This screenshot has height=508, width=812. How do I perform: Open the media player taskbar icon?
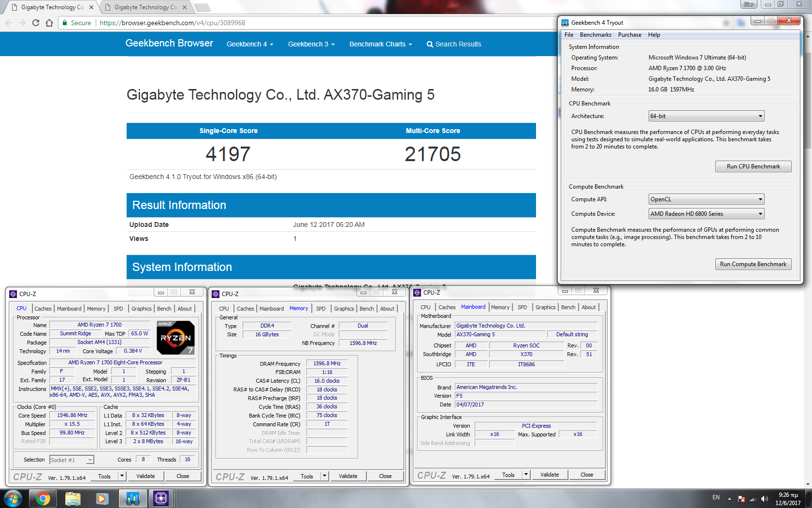pyautogui.click(x=102, y=498)
